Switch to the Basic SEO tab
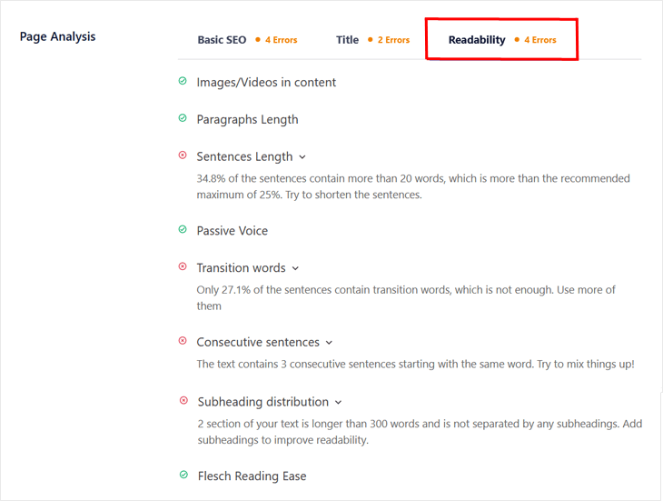 (x=221, y=40)
